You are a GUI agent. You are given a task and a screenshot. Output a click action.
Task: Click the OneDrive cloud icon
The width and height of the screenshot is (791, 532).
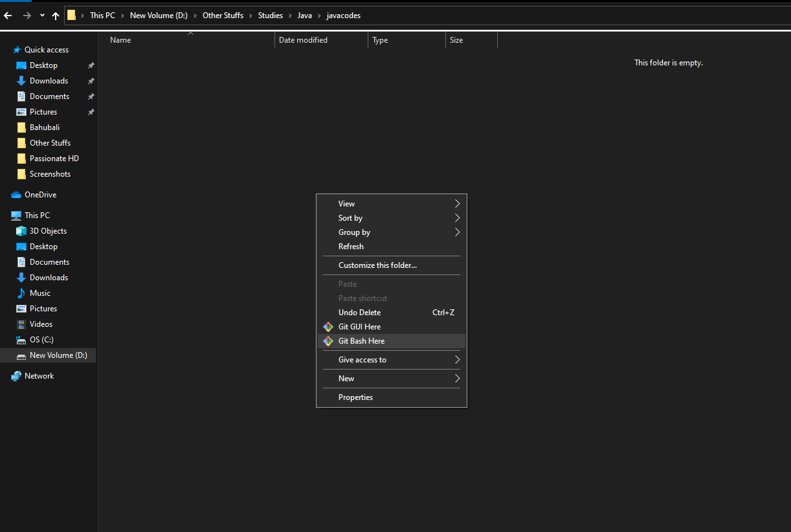[16, 195]
